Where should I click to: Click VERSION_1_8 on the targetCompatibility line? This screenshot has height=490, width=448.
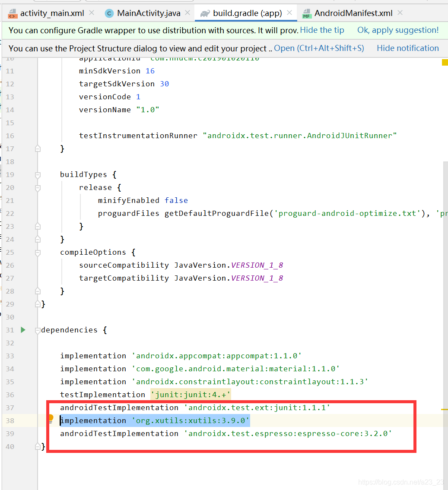(x=257, y=278)
